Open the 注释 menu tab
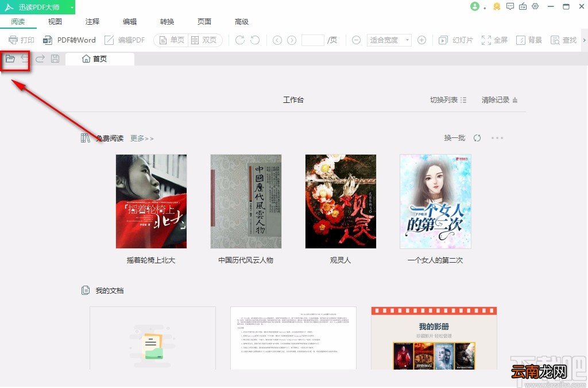 92,22
